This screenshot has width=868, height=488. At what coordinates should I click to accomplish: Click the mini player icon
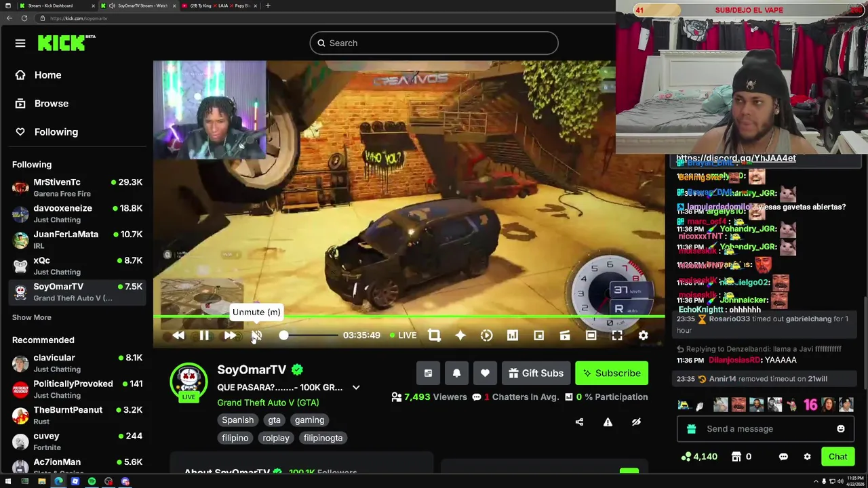point(564,335)
